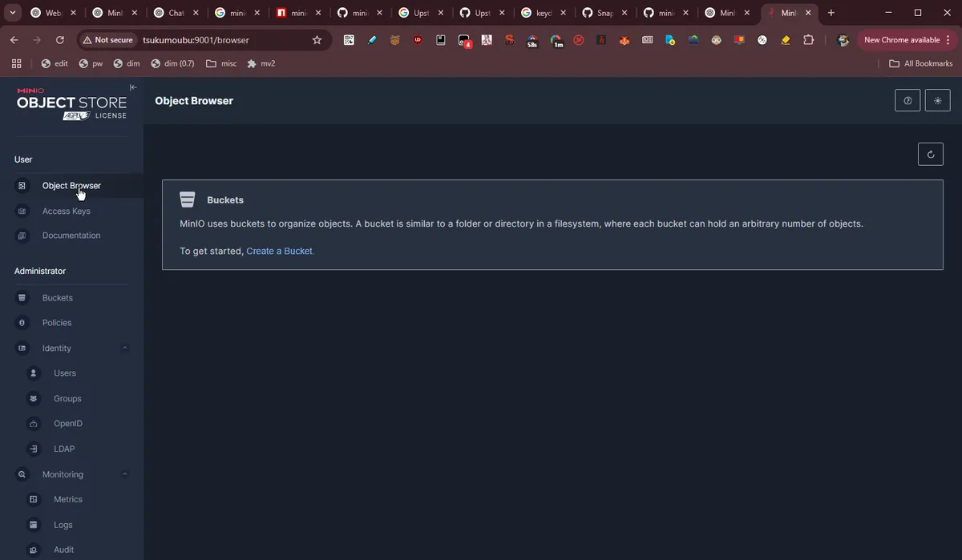
Task: Open the Policies page
Action: (x=57, y=323)
